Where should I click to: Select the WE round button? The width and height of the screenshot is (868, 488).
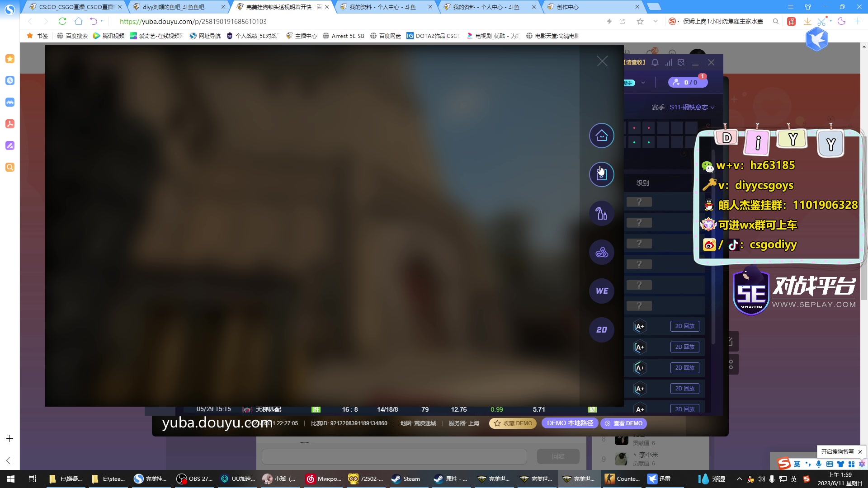602,291
